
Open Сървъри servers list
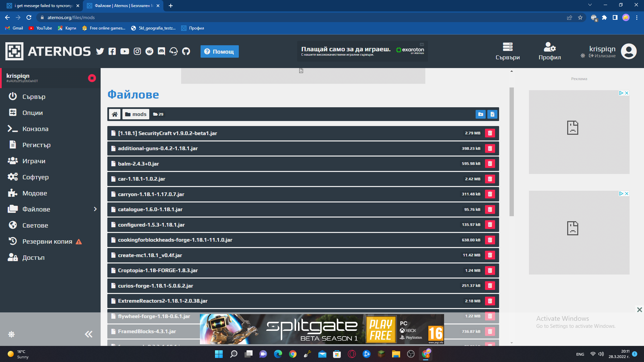[x=507, y=51]
